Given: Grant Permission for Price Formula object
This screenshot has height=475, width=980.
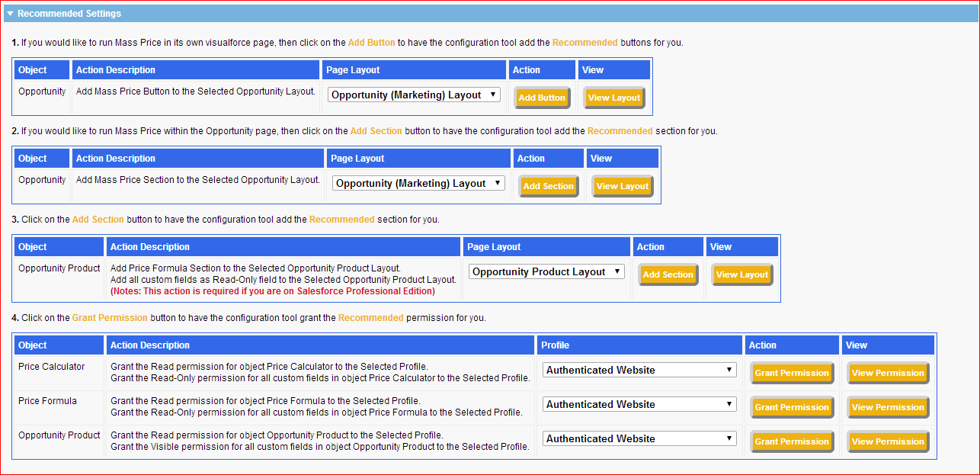Looking at the screenshot, I should [x=792, y=407].
